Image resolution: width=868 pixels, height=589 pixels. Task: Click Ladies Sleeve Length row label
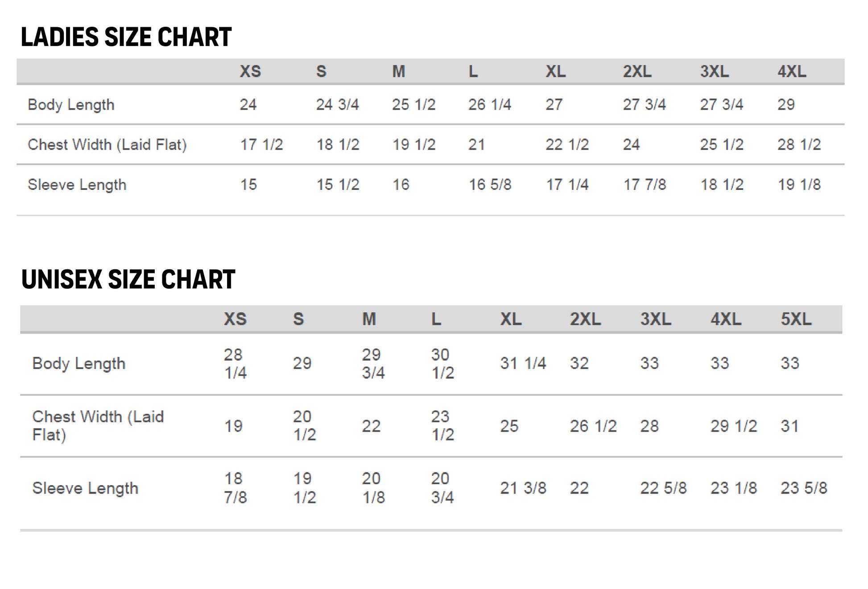pyautogui.click(x=77, y=185)
